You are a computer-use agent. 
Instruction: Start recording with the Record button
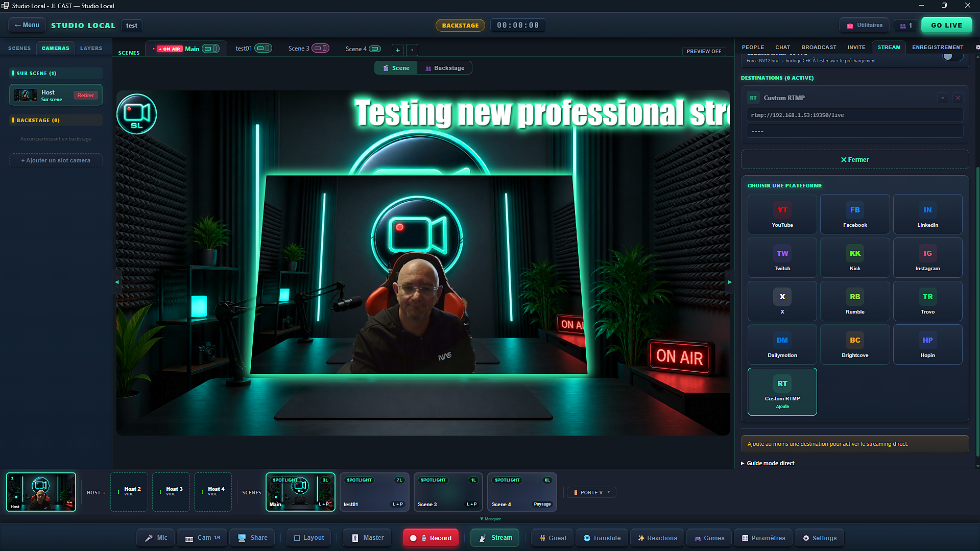pos(431,538)
